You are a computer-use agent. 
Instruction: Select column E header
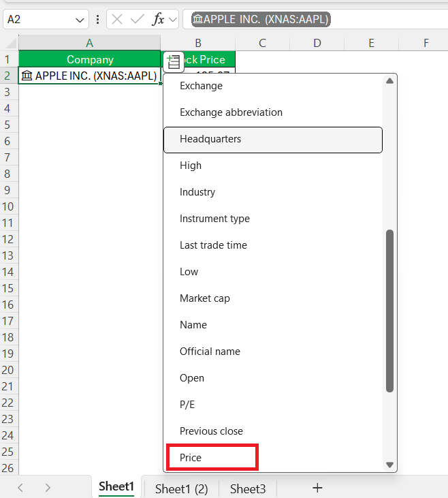coord(371,43)
